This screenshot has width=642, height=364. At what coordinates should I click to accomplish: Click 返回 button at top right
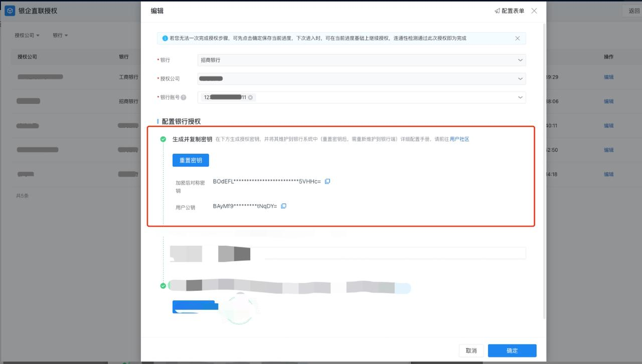(632, 11)
